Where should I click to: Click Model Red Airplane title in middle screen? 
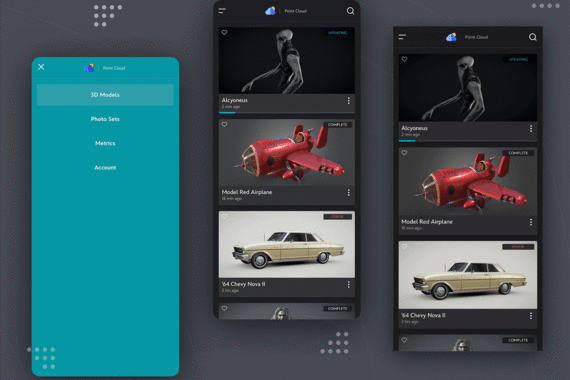(247, 192)
